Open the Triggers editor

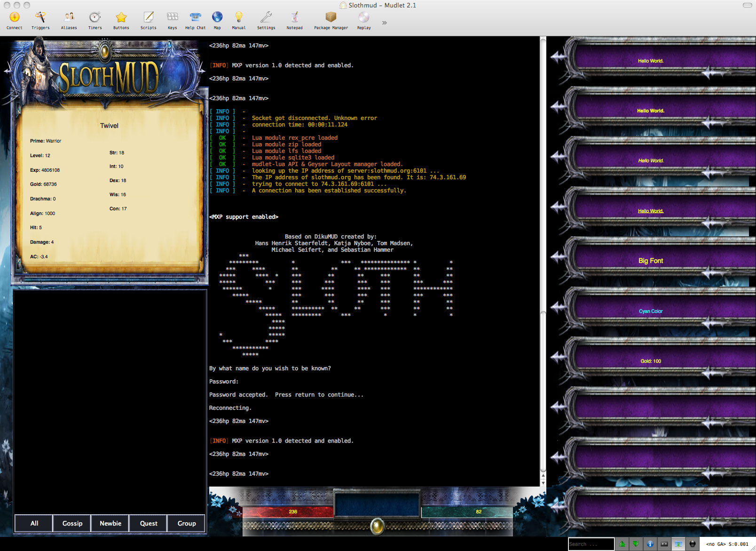[x=40, y=21]
